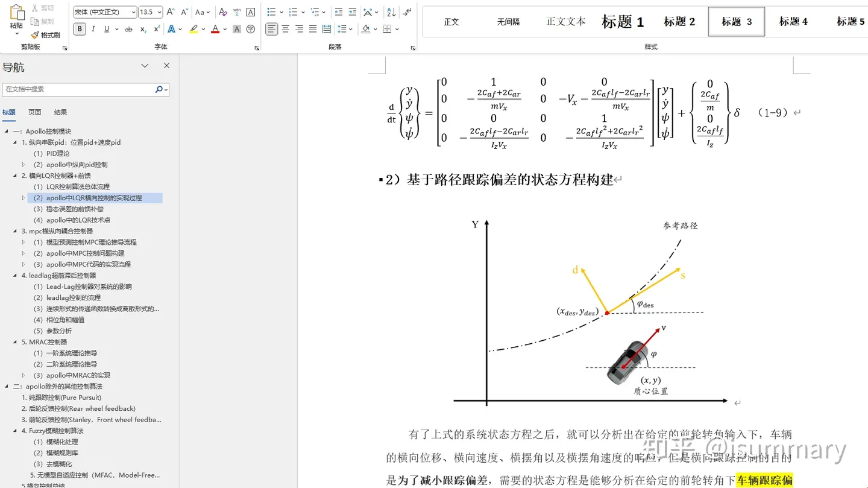868x488 pixels.
Task: Toggle bold formatting
Action: 79,29
